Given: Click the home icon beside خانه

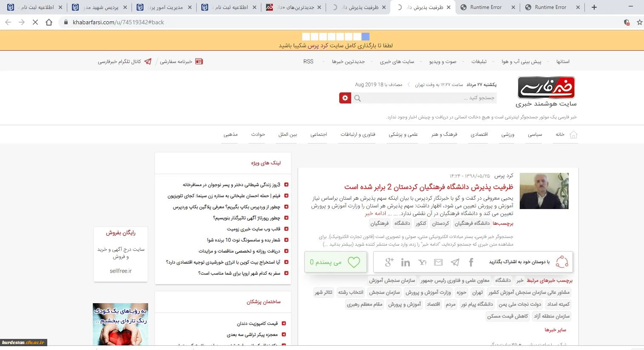Looking at the screenshot, I should pos(573,135).
